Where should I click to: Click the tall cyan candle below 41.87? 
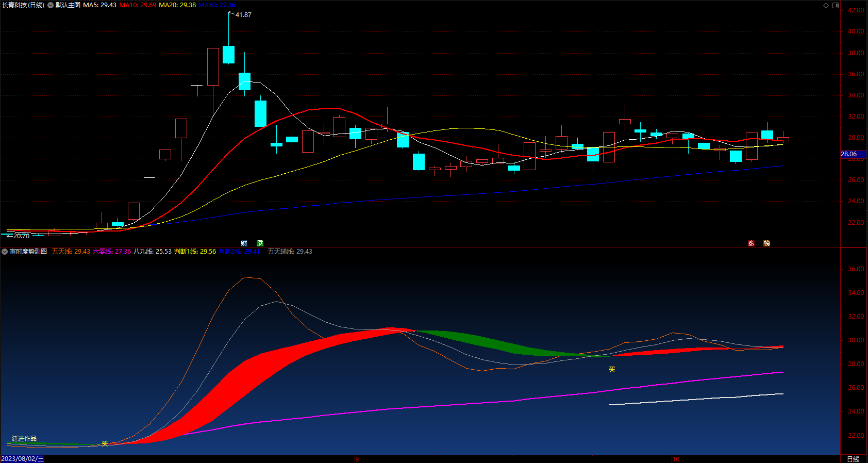coord(228,55)
